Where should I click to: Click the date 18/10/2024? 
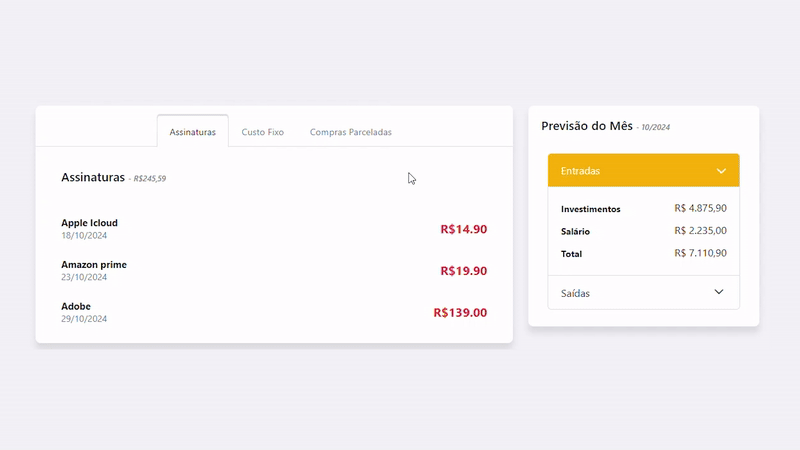coord(84,235)
